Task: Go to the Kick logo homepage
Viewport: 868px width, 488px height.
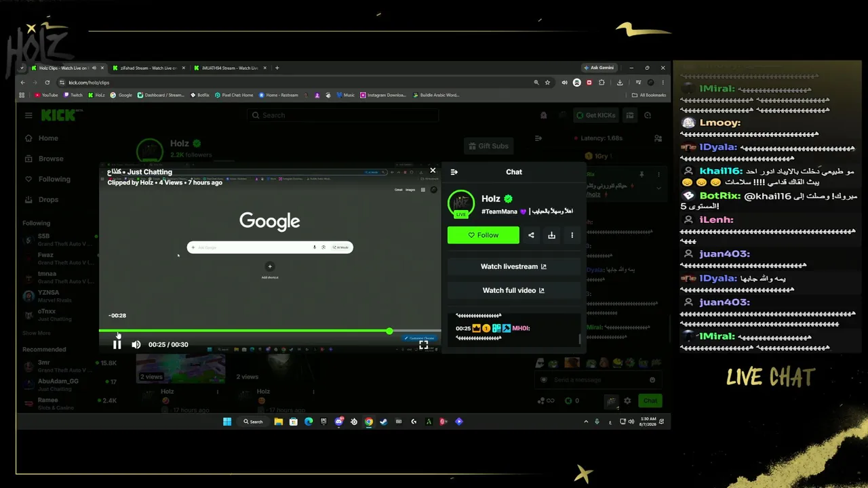Action: click(x=60, y=115)
